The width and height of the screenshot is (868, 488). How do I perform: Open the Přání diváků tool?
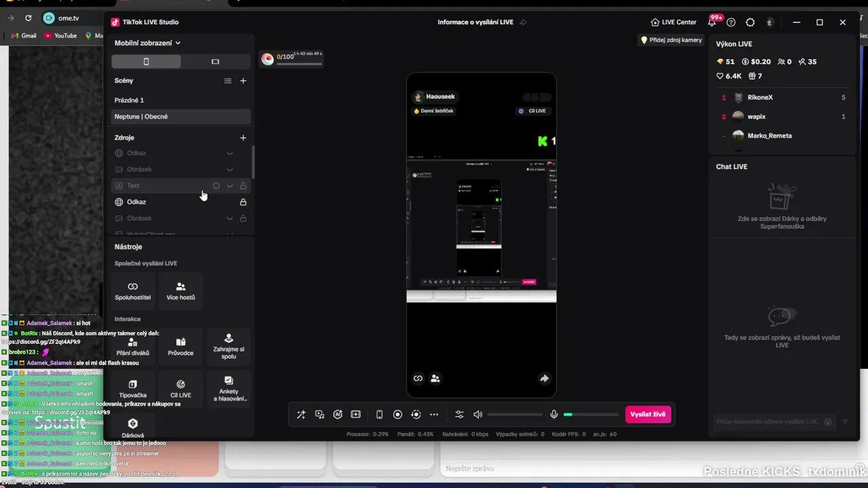[133, 346]
